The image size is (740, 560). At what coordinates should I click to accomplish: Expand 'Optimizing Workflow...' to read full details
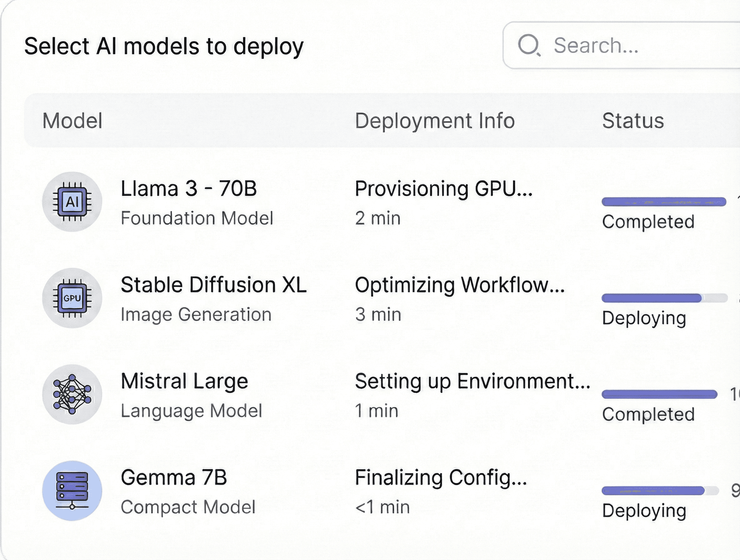(x=460, y=286)
